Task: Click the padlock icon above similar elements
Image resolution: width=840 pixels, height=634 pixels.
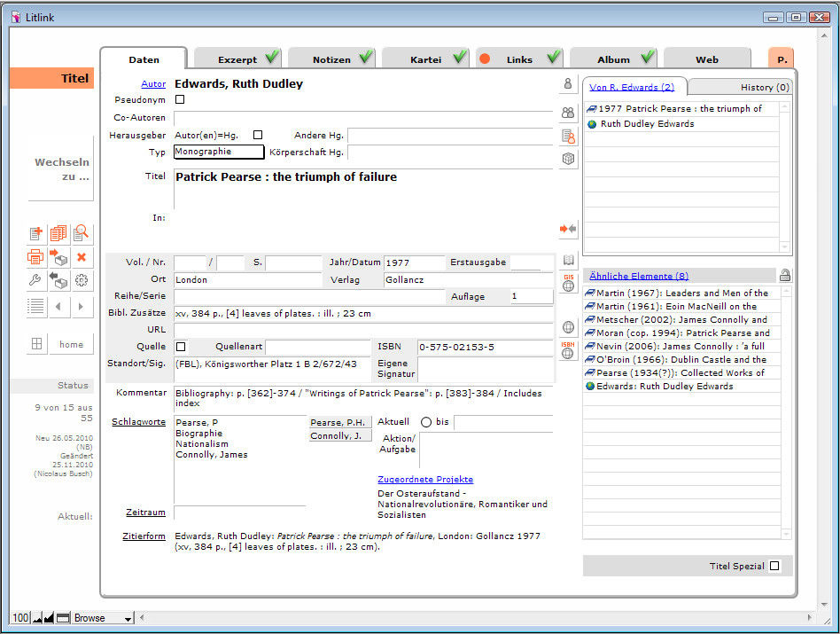Action: point(785,276)
